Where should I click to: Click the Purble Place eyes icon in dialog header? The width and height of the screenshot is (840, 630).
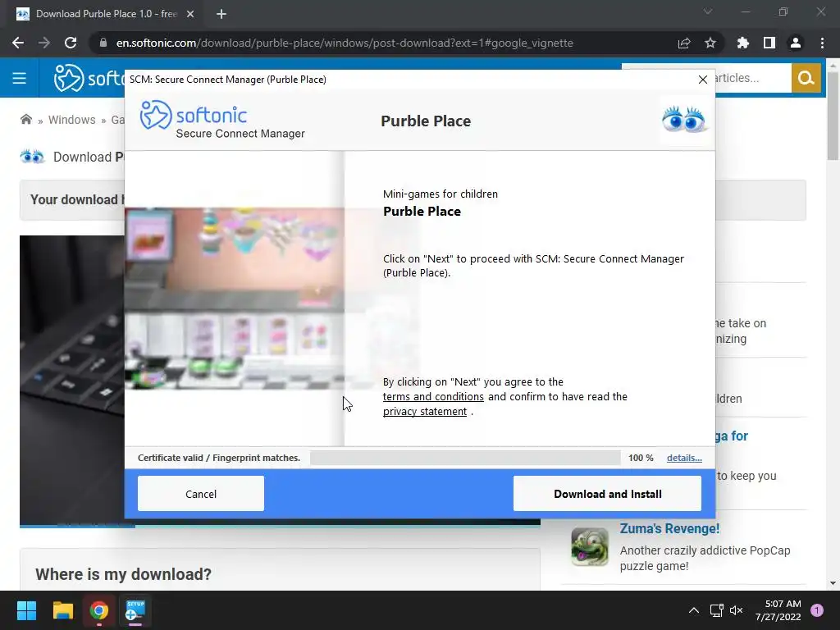point(683,120)
